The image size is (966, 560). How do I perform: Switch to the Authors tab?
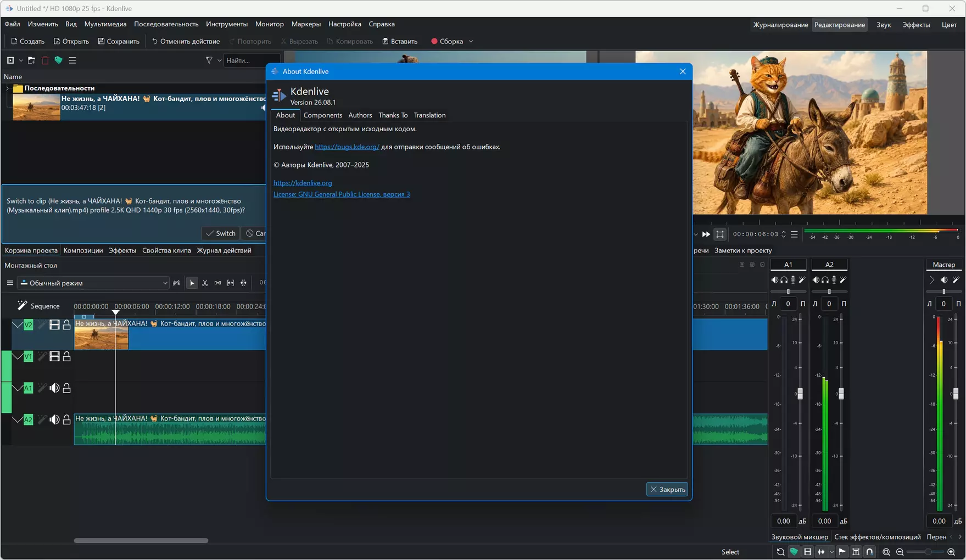click(360, 115)
